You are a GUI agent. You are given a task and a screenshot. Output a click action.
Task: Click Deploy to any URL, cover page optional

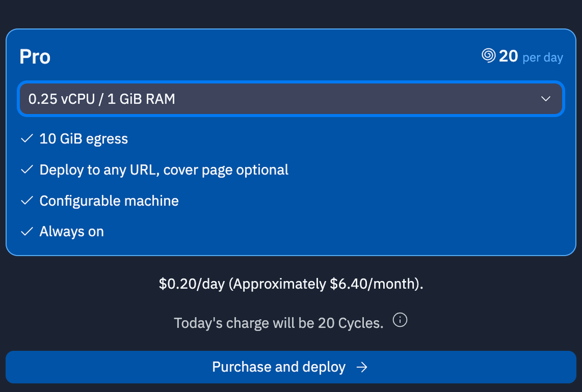(164, 170)
